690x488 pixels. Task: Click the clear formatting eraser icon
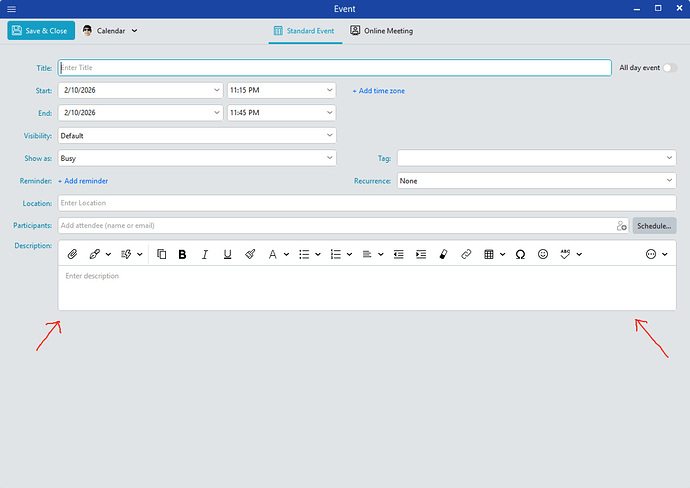[x=444, y=254]
